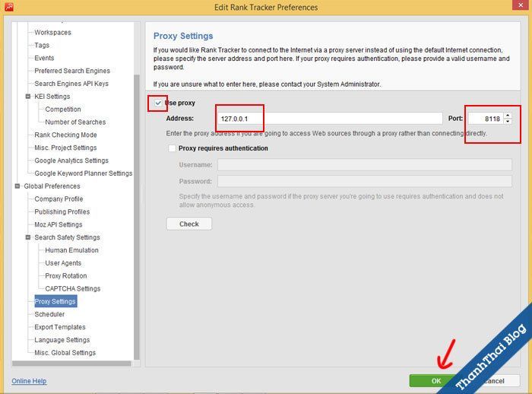Viewport: 532px width, 394px height.
Task: Open Company Profile settings
Action: pyautogui.click(x=59, y=199)
